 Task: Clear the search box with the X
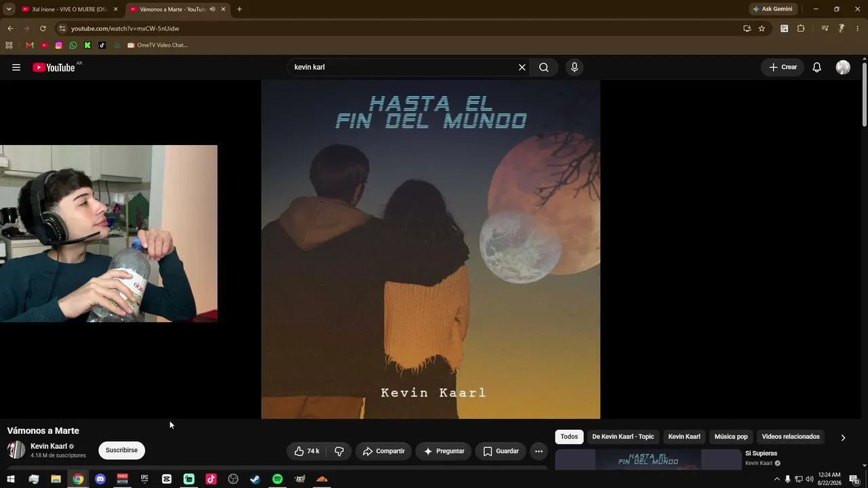click(522, 67)
